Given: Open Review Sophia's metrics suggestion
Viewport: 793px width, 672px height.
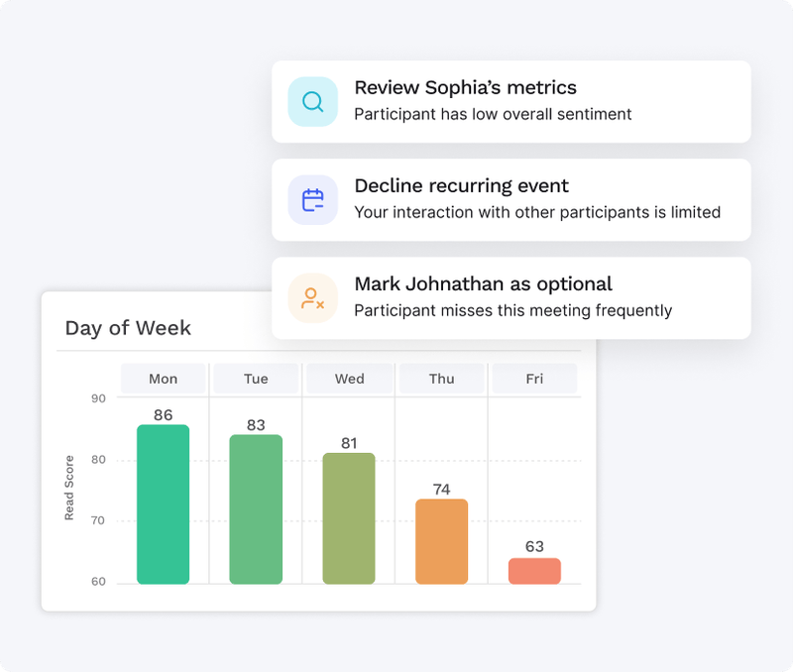Looking at the screenshot, I should [x=465, y=87].
